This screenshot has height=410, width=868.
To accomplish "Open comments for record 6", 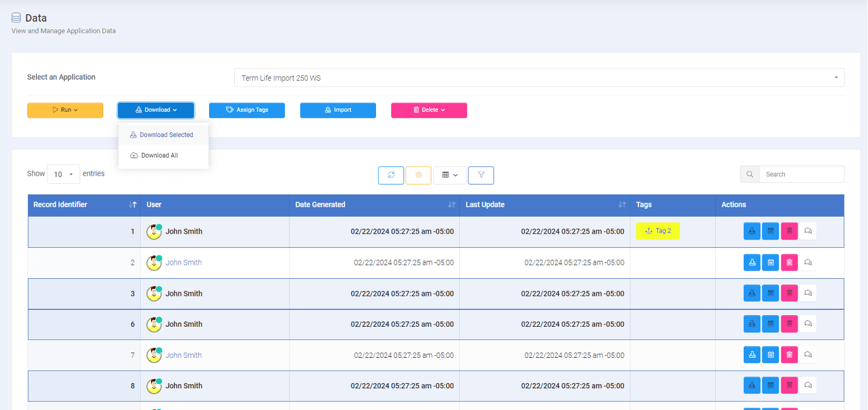I will [808, 324].
